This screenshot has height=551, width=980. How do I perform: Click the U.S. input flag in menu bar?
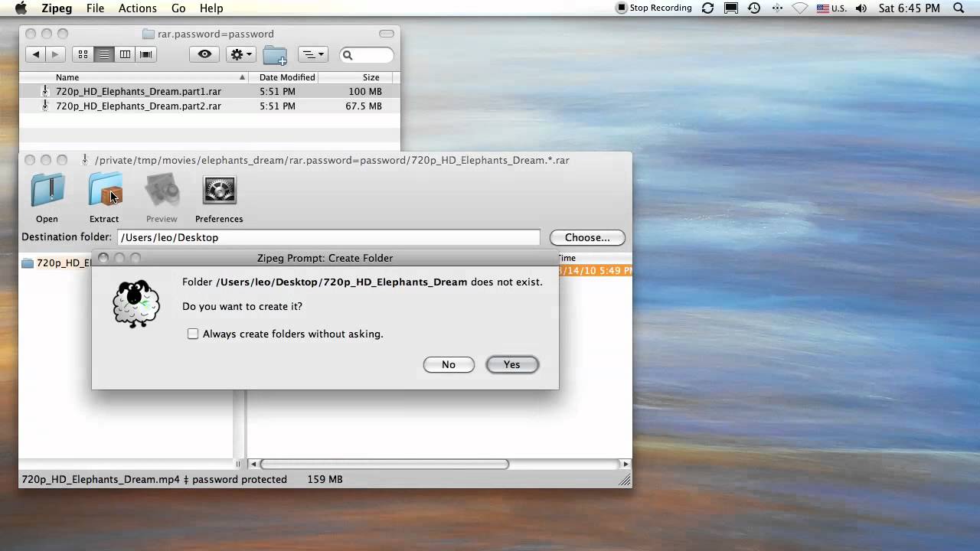(823, 8)
